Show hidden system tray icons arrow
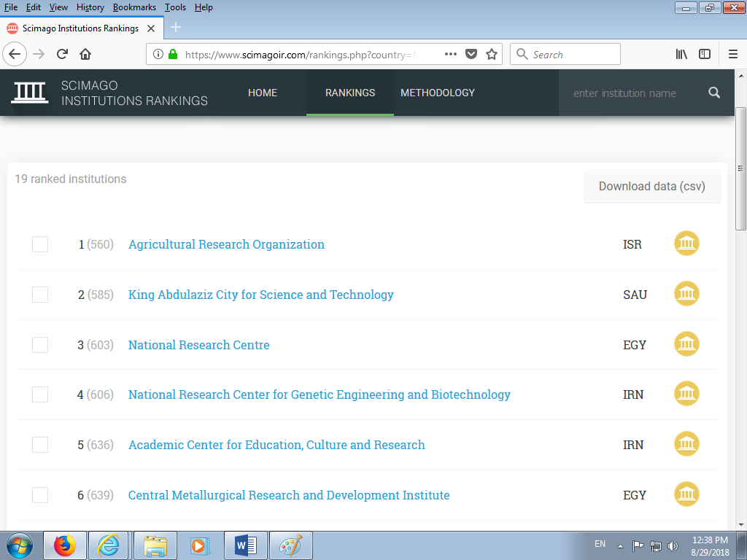The height and width of the screenshot is (560, 747). coord(620,545)
